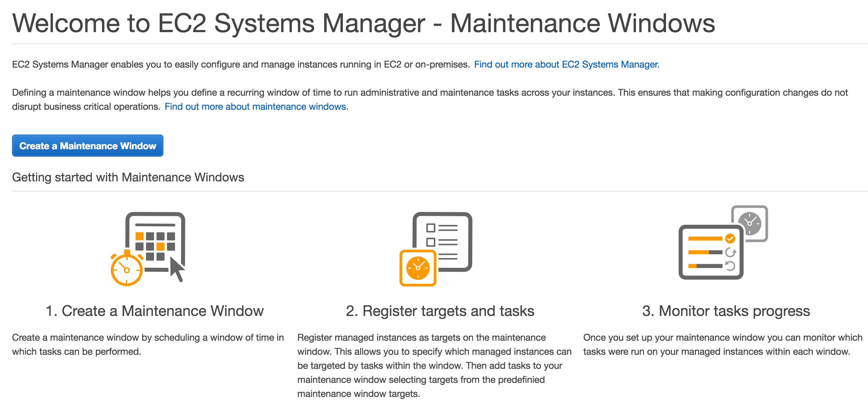Click heading 2. Register targets and tasks
Image resolution: width=868 pixels, height=409 pixels.
coord(440,311)
